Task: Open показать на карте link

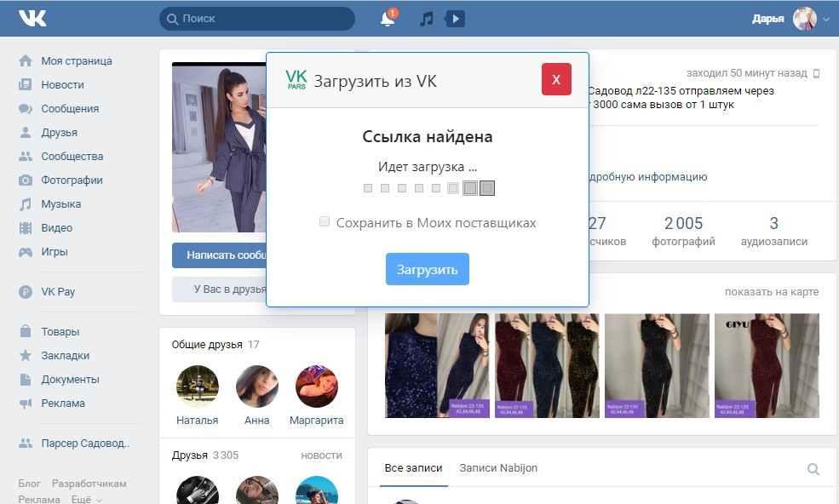Action: (x=771, y=292)
